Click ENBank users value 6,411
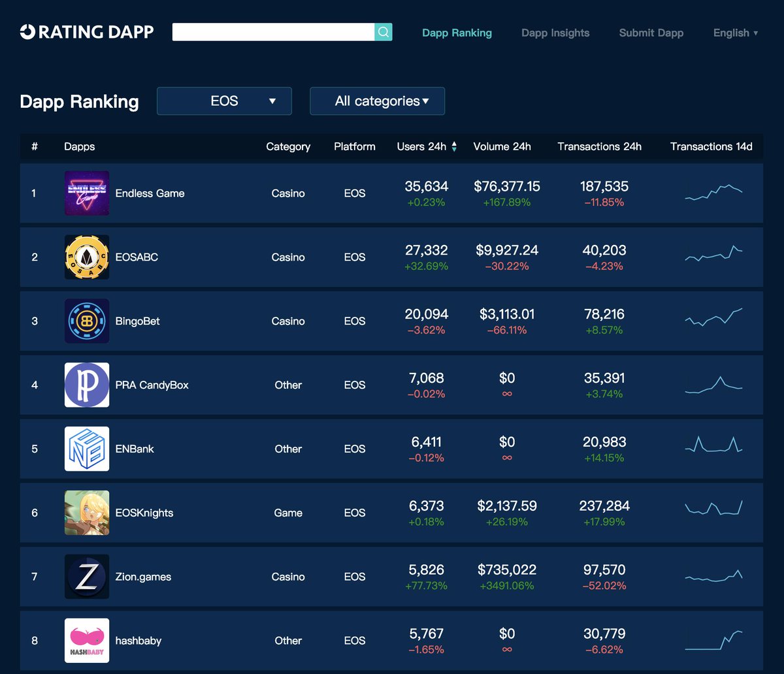Viewport: 784px width, 674px height. 427,442
